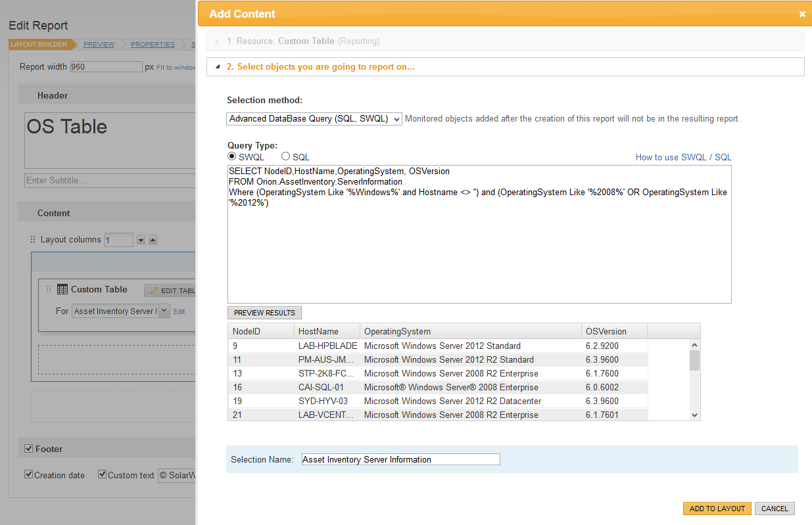812x525 pixels.
Task: Click the Enter Subtitle field
Action: pos(110,180)
